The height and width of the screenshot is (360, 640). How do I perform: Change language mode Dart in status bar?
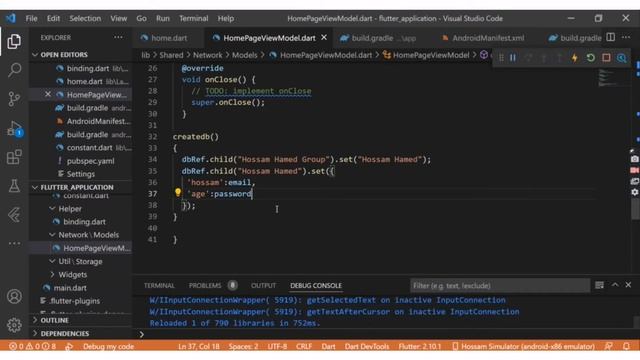click(x=328, y=346)
